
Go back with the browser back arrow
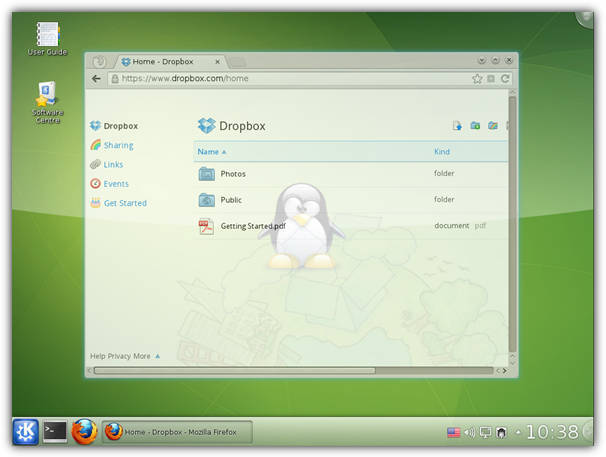click(x=96, y=79)
